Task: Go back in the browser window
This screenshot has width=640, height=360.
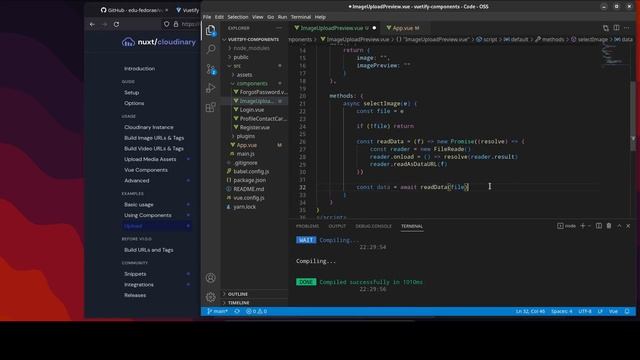Action: point(92,24)
